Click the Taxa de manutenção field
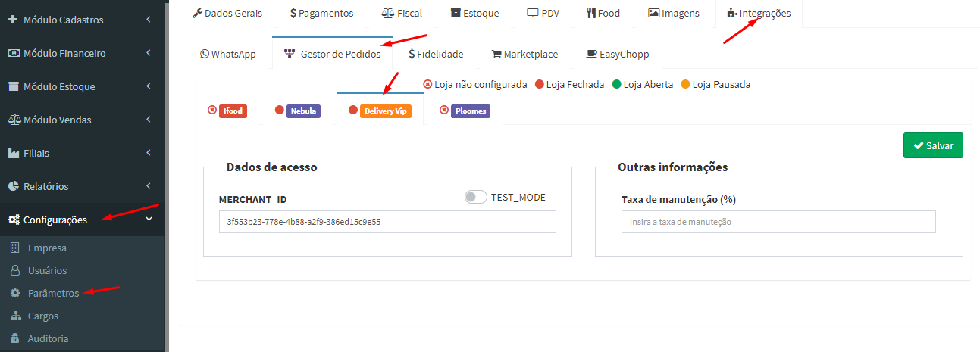Viewport: 980px width, 352px height. pos(778,222)
